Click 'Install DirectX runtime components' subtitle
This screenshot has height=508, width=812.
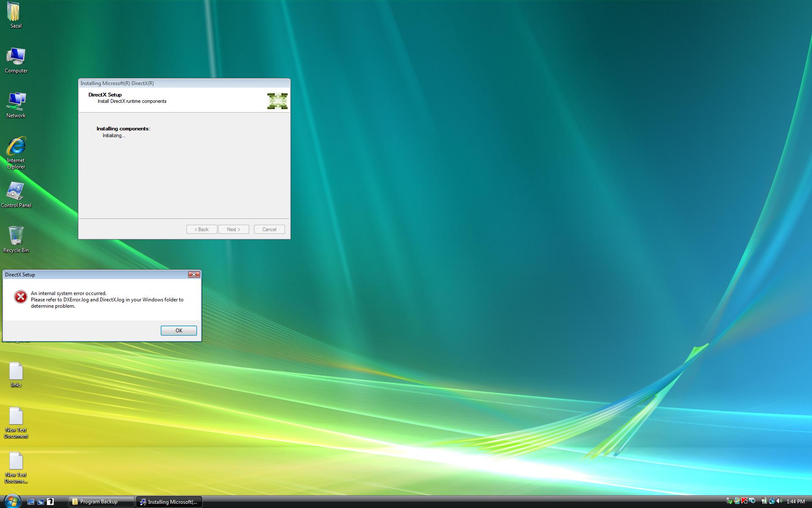tap(132, 101)
